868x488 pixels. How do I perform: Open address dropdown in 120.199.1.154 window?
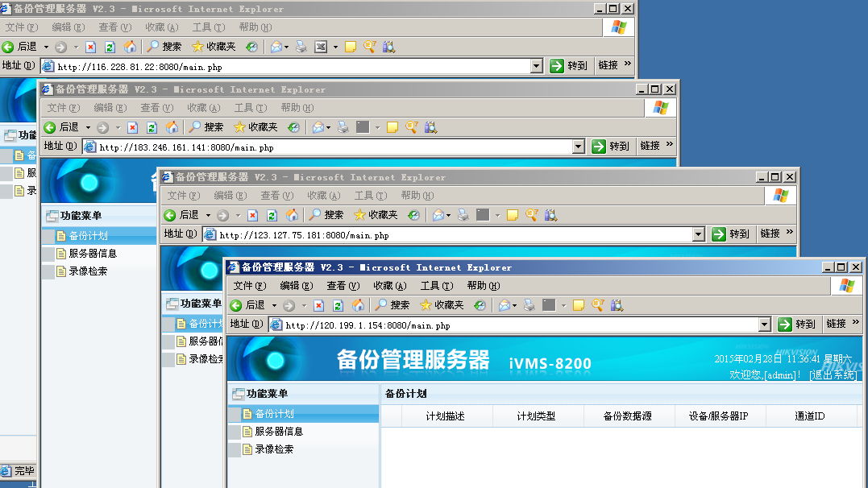tap(765, 325)
